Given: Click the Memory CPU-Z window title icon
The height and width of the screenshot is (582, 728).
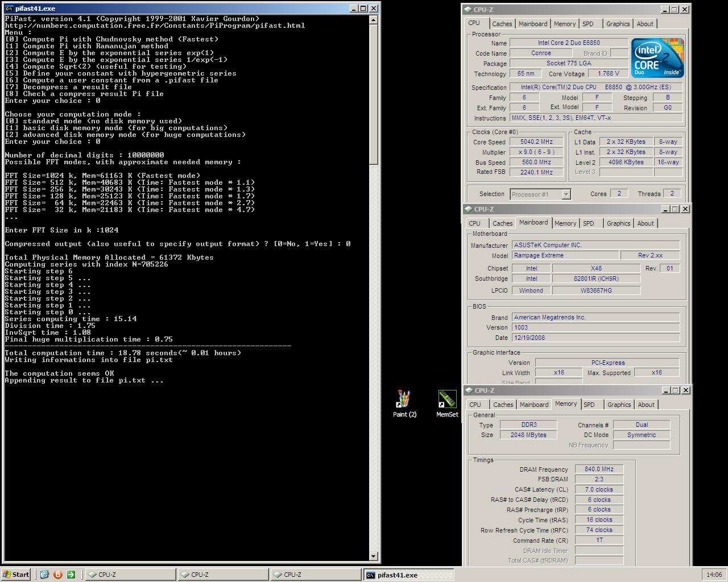Looking at the screenshot, I should [469, 390].
